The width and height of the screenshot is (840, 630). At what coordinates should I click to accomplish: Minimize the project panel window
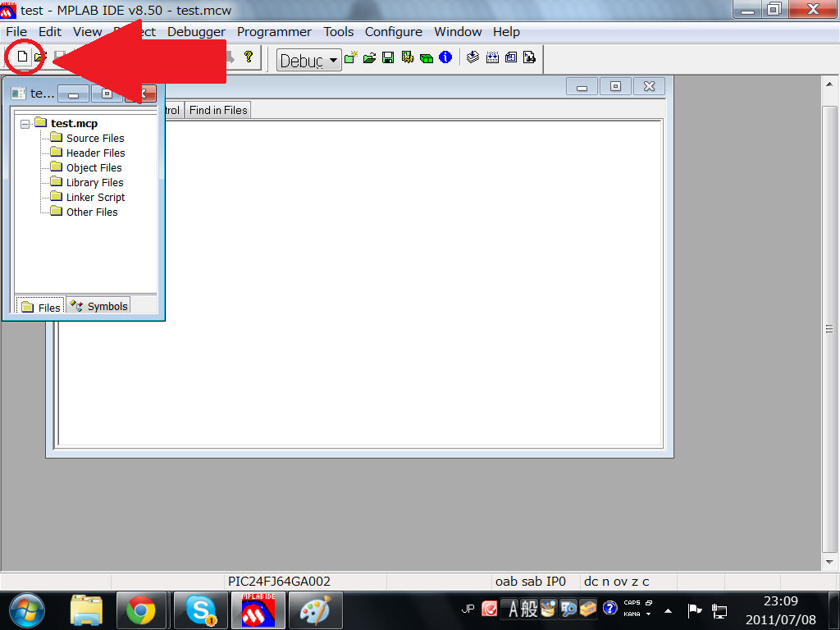pos(73,94)
